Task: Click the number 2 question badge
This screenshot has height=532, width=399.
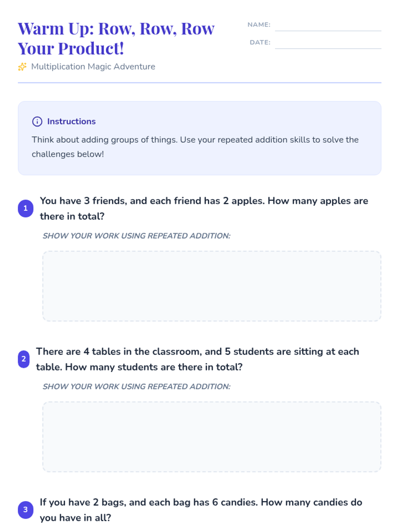Action: [x=24, y=359]
